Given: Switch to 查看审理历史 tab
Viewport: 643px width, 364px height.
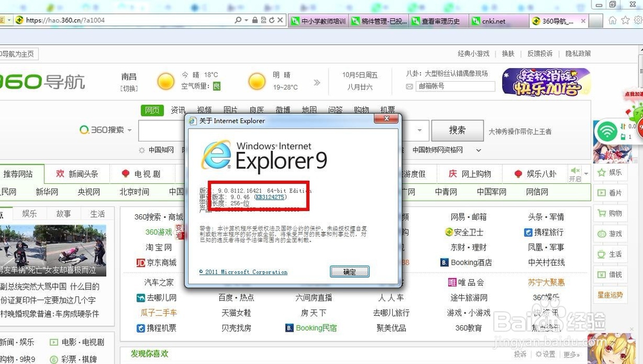Looking at the screenshot, I should pos(439,21).
